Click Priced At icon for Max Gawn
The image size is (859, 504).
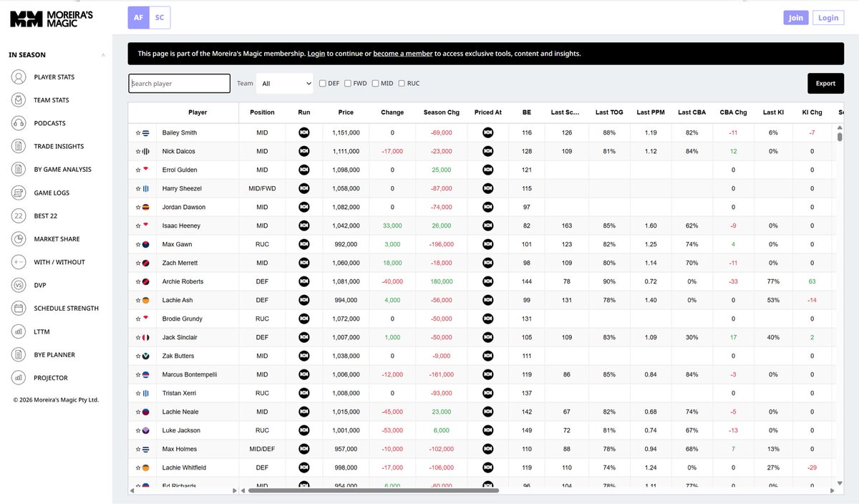coord(487,244)
